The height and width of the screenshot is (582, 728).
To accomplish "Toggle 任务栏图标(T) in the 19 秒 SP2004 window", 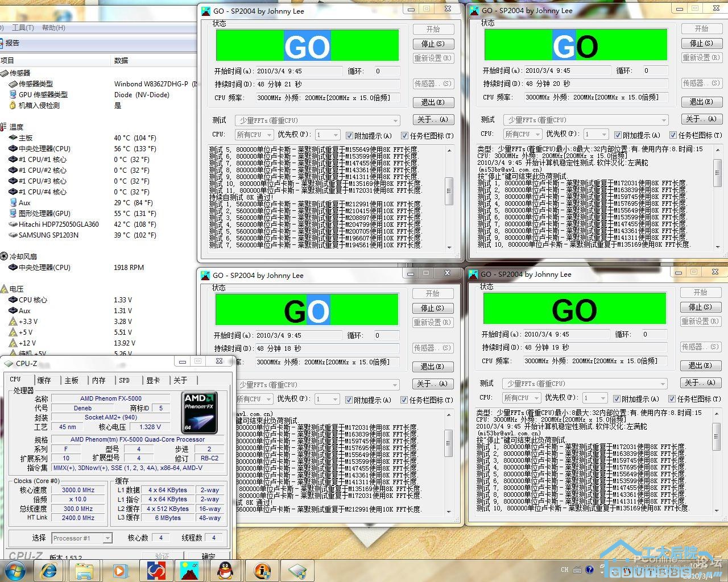I will [x=672, y=398].
